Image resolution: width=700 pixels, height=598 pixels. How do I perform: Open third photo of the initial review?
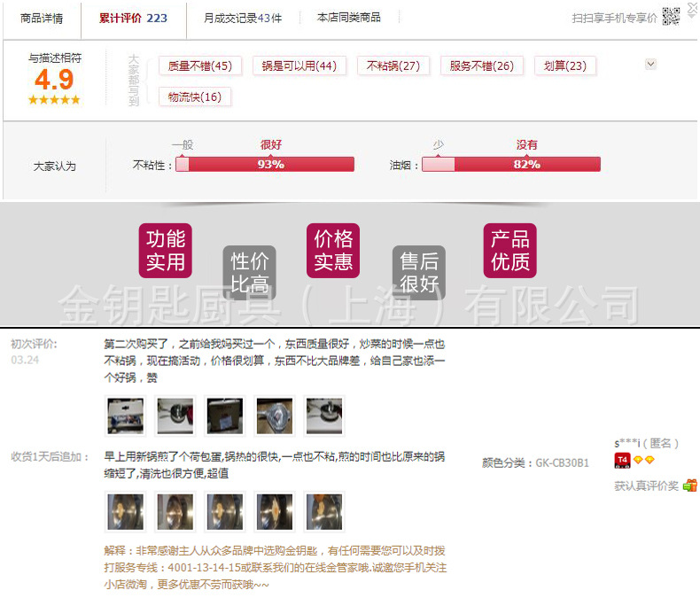point(225,415)
